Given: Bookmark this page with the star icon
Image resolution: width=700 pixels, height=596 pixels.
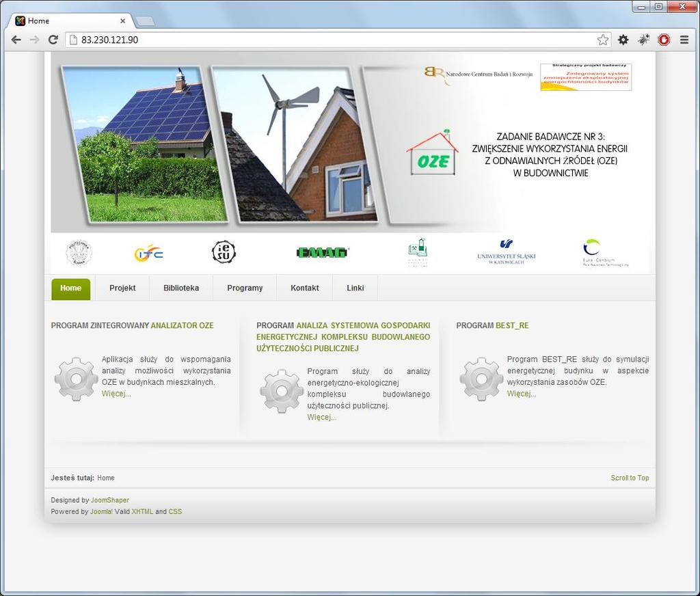Looking at the screenshot, I should [603, 40].
